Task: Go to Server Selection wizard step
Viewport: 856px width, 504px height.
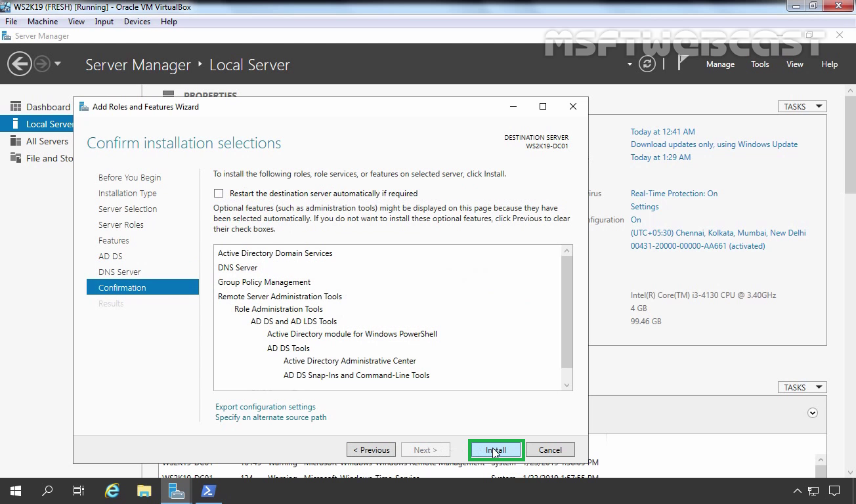Action: click(127, 209)
